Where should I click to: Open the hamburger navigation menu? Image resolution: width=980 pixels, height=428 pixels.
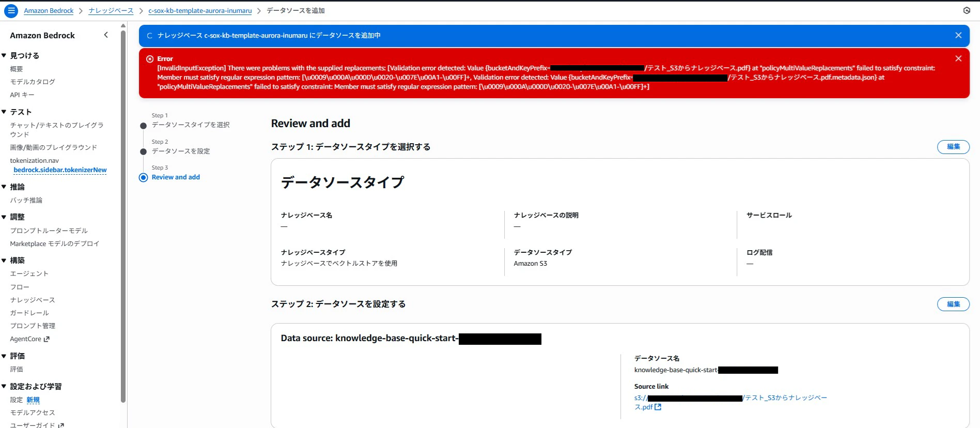[x=11, y=10]
